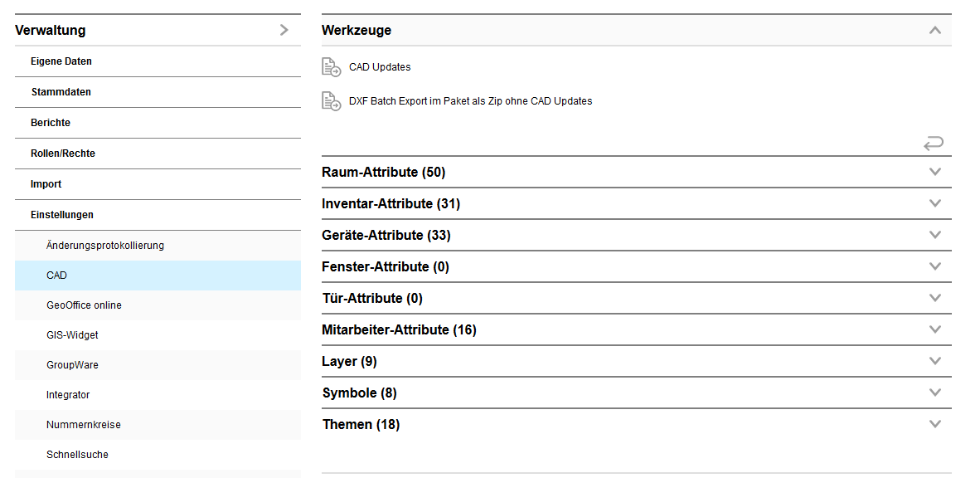This screenshot has width=980, height=478.
Task: Expand the Fenster-Attribute (0) section
Action: click(x=935, y=266)
